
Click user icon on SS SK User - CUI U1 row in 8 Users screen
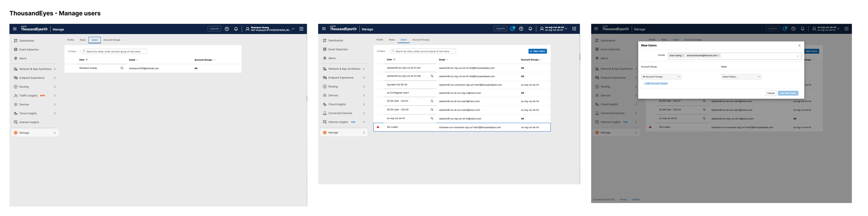coord(432,101)
